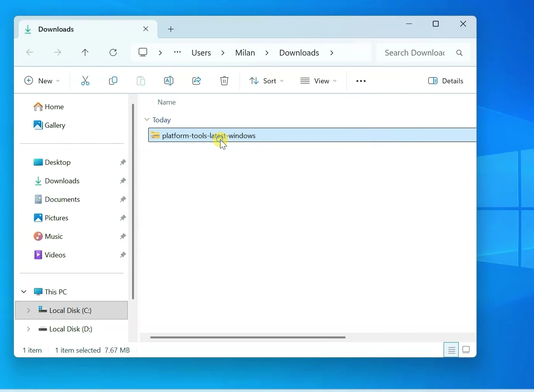Open Gallery in the navigation pane

click(49, 125)
